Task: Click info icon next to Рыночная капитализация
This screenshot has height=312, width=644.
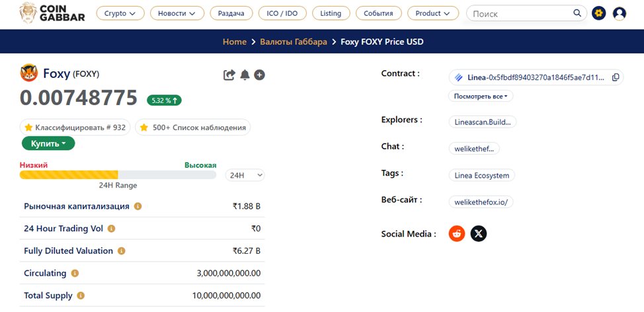Action: click(138, 206)
